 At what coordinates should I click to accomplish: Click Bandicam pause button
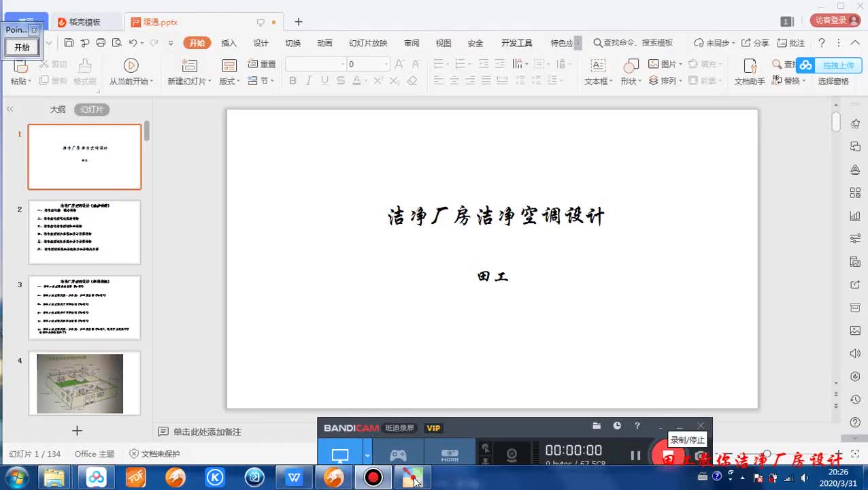(x=635, y=456)
